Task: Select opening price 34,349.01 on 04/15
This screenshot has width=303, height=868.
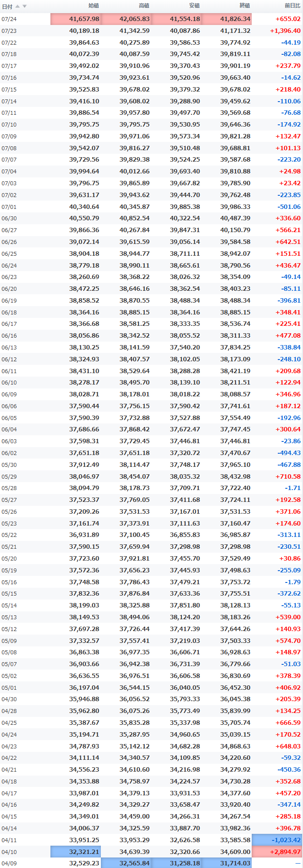Action: [x=84, y=817]
